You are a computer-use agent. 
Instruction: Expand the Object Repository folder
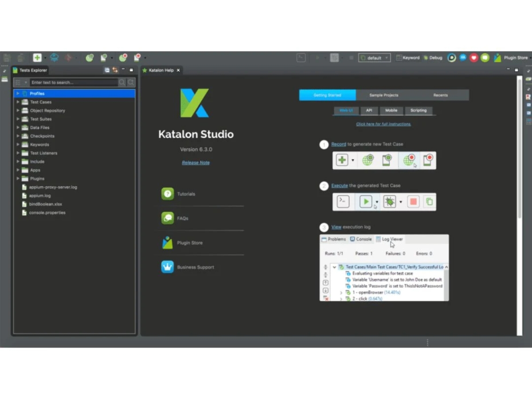click(18, 110)
